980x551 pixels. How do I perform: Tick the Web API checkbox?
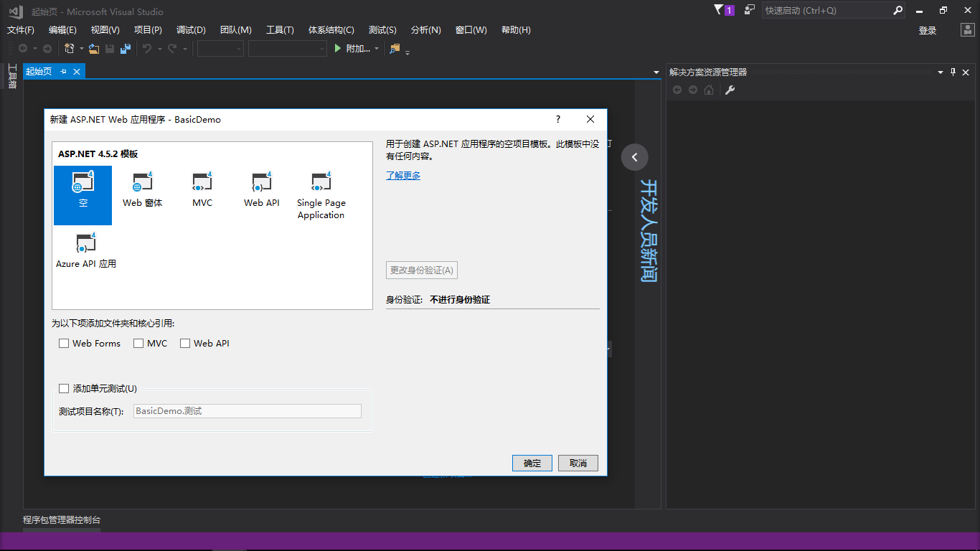[185, 344]
